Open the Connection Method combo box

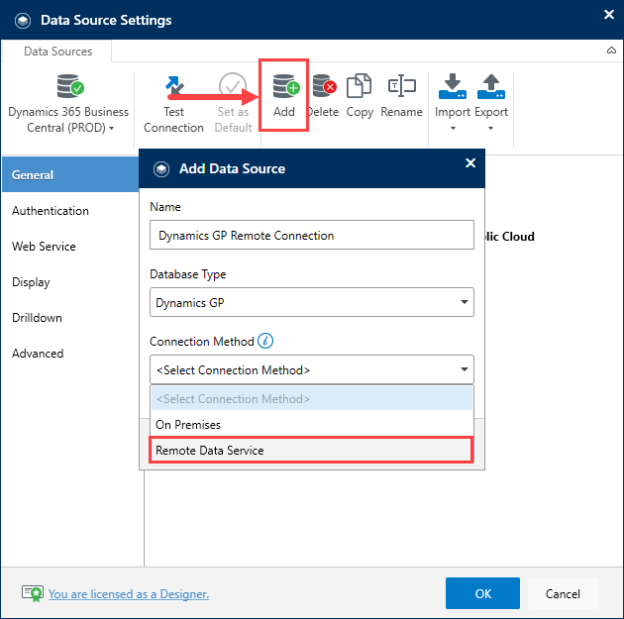(312, 370)
